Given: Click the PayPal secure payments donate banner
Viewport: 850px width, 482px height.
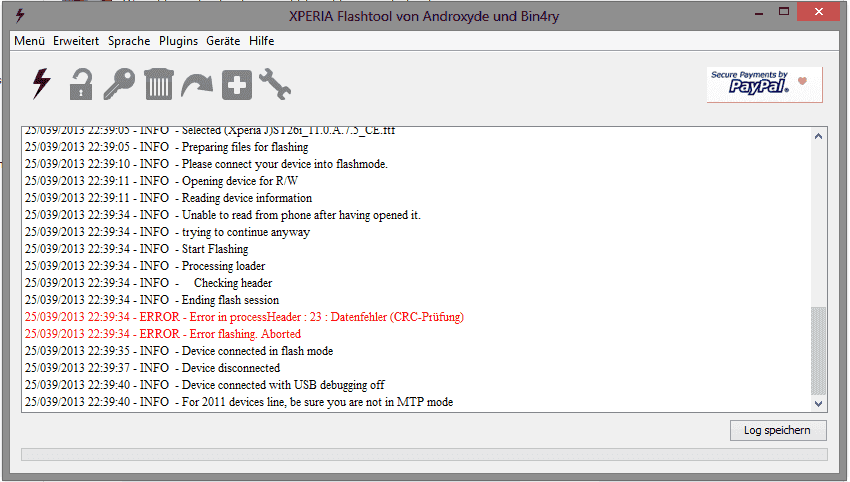Looking at the screenshot, I should click(764, 85).
